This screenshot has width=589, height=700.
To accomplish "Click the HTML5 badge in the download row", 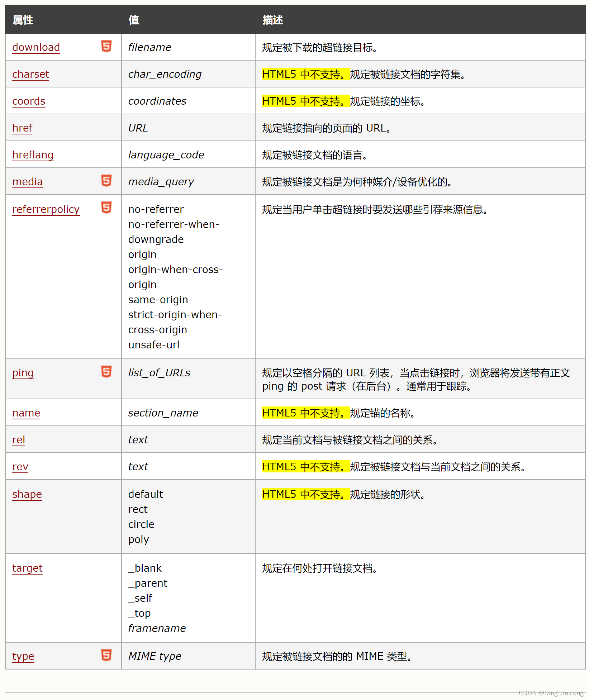I will (106, 46).
